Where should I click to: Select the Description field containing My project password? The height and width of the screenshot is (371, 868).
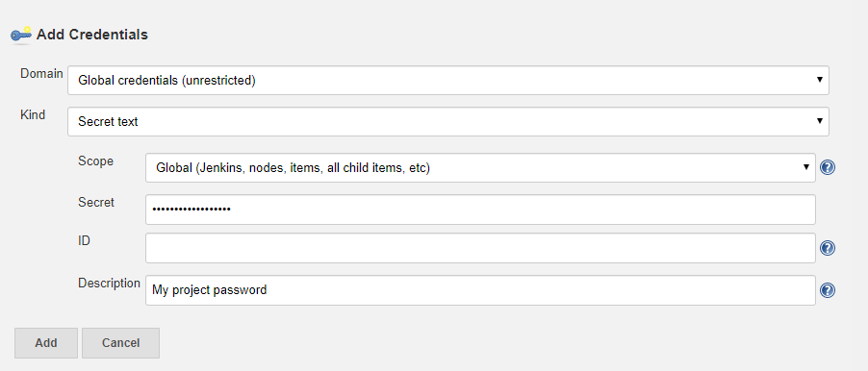(x=480, y=289)
